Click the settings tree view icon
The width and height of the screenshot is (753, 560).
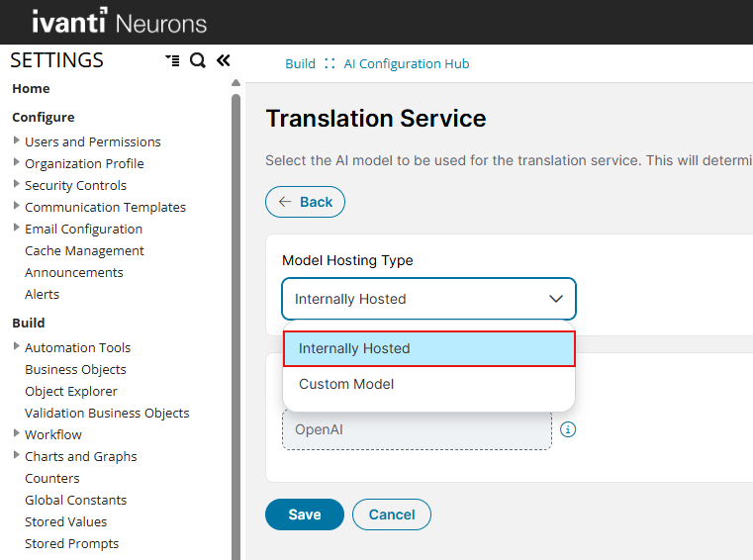[x=173, y=60]
